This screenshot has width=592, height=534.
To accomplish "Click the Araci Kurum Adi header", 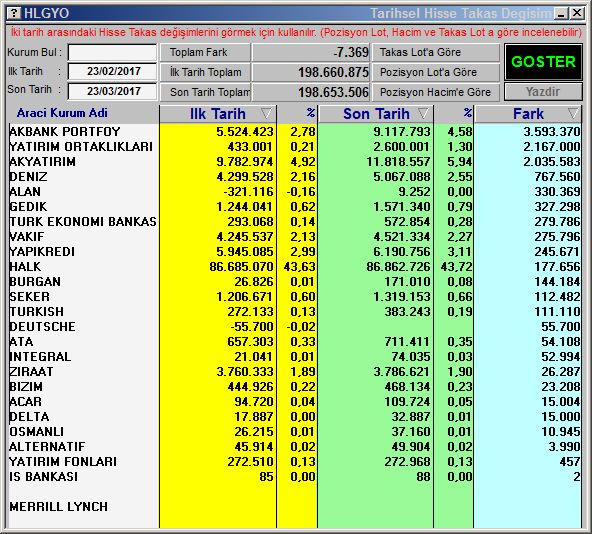I will point(62,113).
